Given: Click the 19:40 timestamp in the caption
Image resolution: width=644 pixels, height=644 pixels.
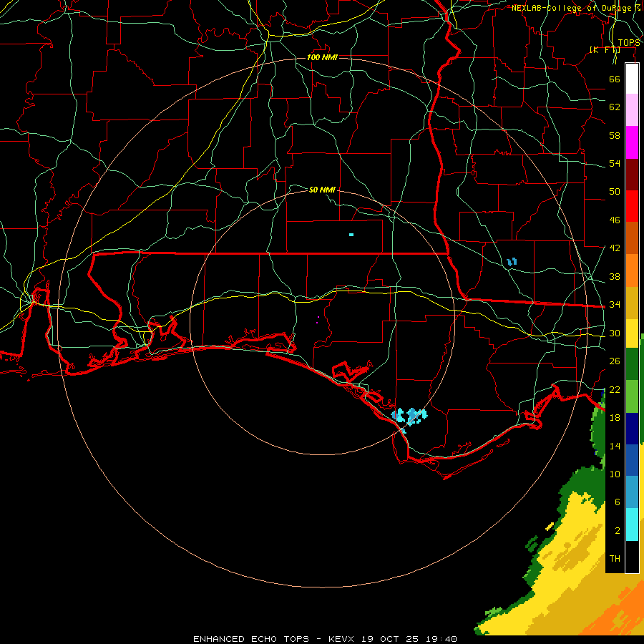Looking at the screenshot, I should [440, 639].
